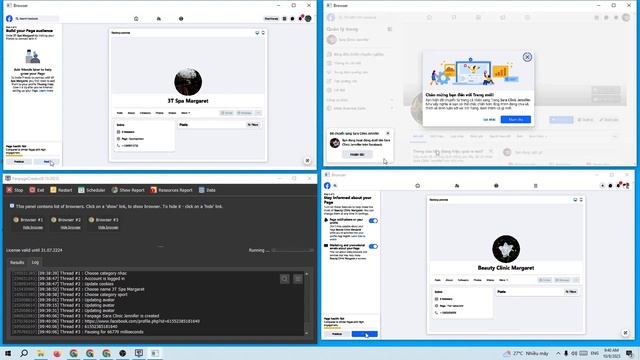Select mobile preview icon for 3T Spa Margaret
This screenshot has height=360, width=640.
point(263,33)
